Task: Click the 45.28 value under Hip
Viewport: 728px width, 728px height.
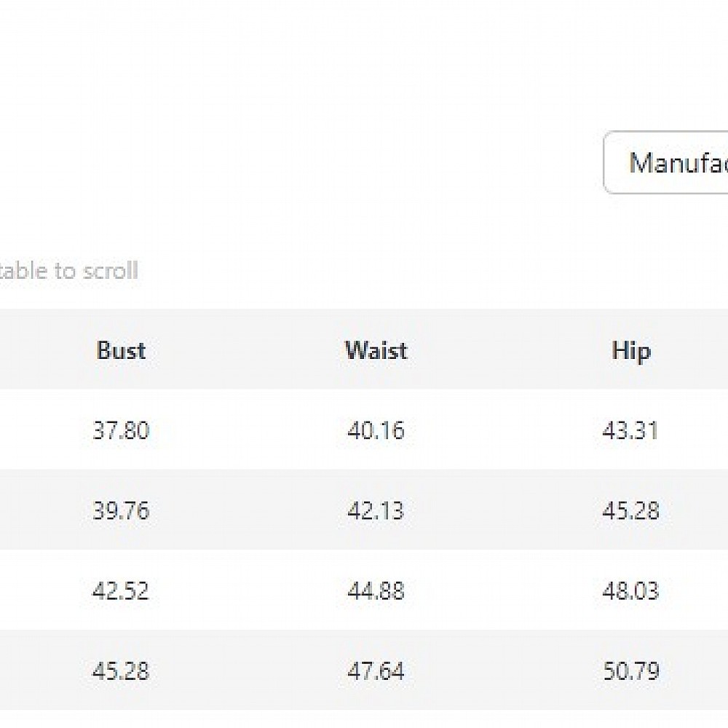Action: 630,510
